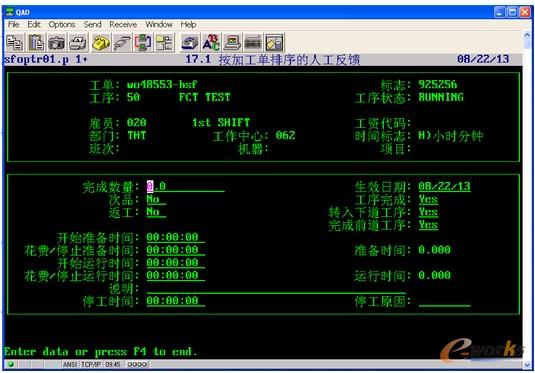Click the employee text 1st SHIFT
Image resolution: width=535 pixels, height=373 pixels.
click(221, 123)
